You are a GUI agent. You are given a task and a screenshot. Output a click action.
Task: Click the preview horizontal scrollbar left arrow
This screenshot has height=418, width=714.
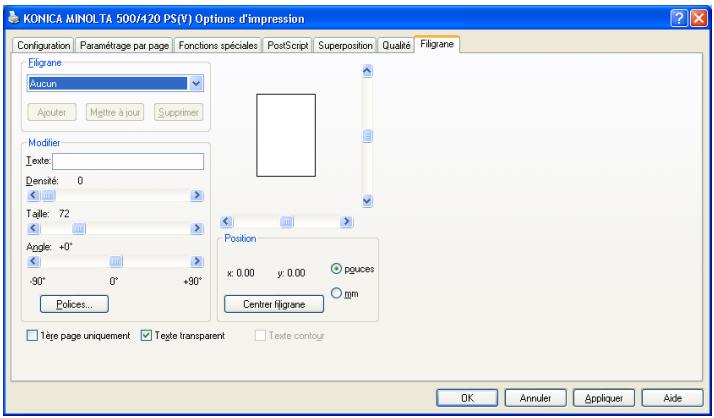click(227, 222)
